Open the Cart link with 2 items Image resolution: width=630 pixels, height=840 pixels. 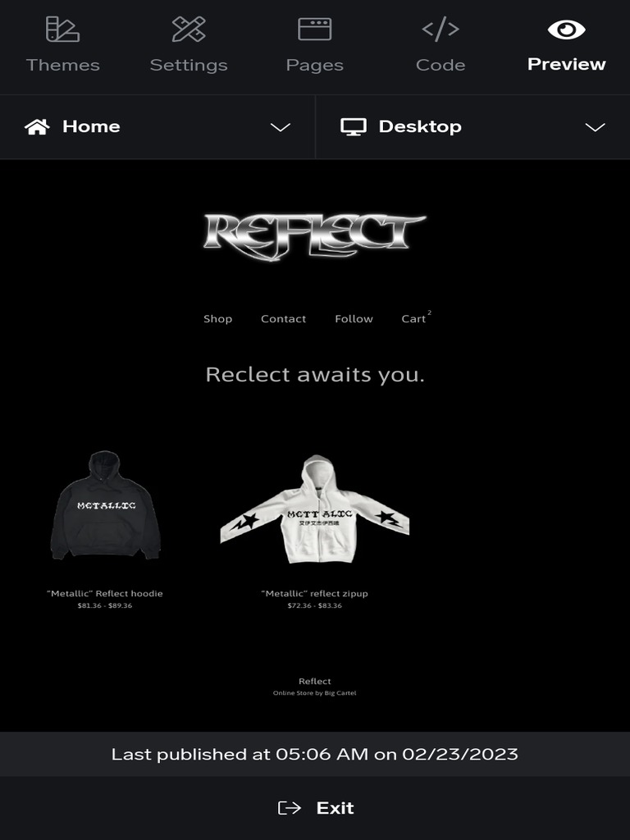pos(416,317)
